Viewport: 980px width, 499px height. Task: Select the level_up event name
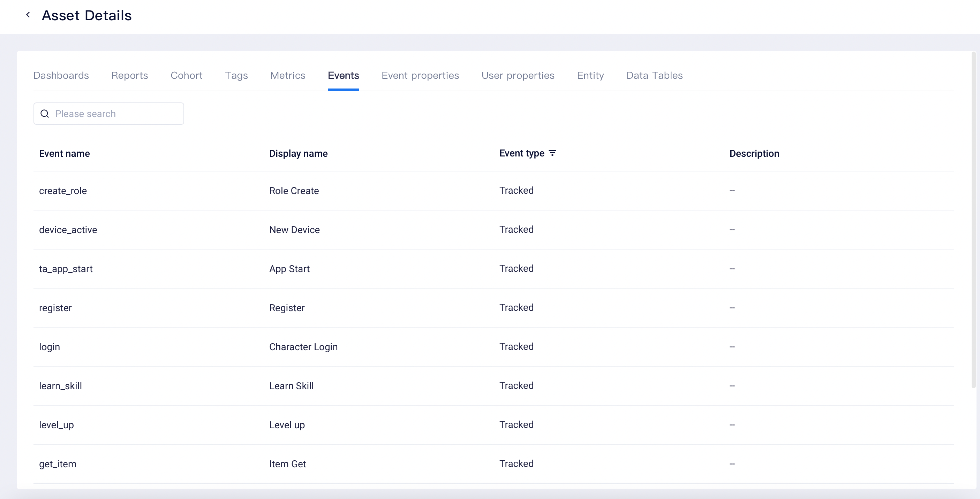(x=57, y=425)
